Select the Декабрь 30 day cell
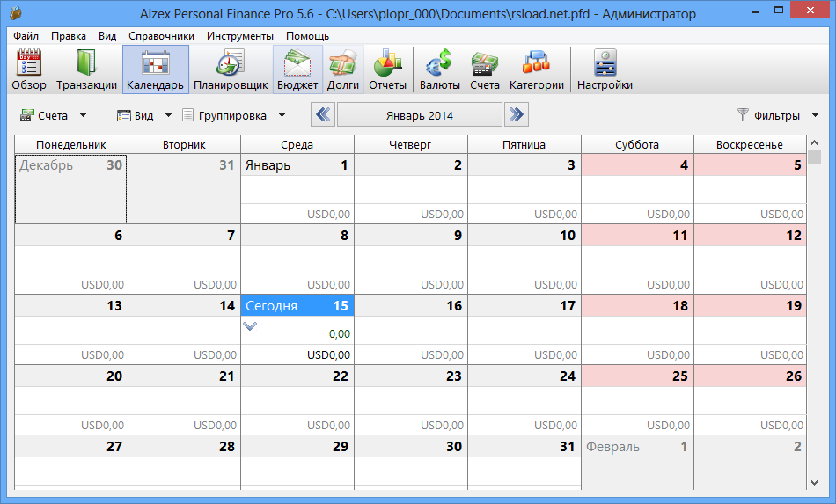Image resolution: width=836 pixels, height=504 pixels. pyautogui.click(x=71, y=188)
